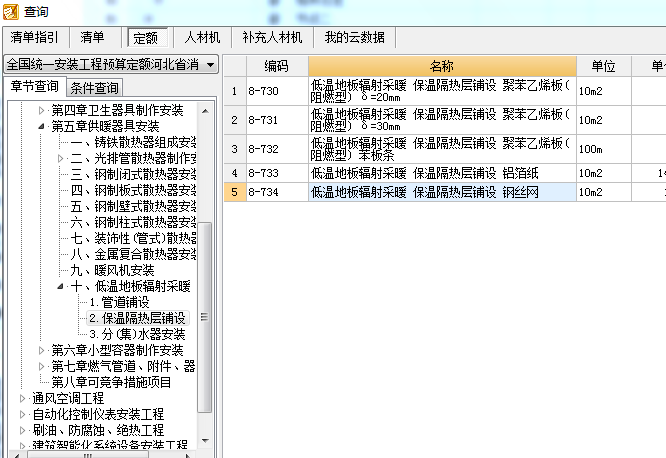Click tree vertical scrollbar down arrow
This screenshot has height=458, width=666.
pyautogui.click(x=205, y=441)
